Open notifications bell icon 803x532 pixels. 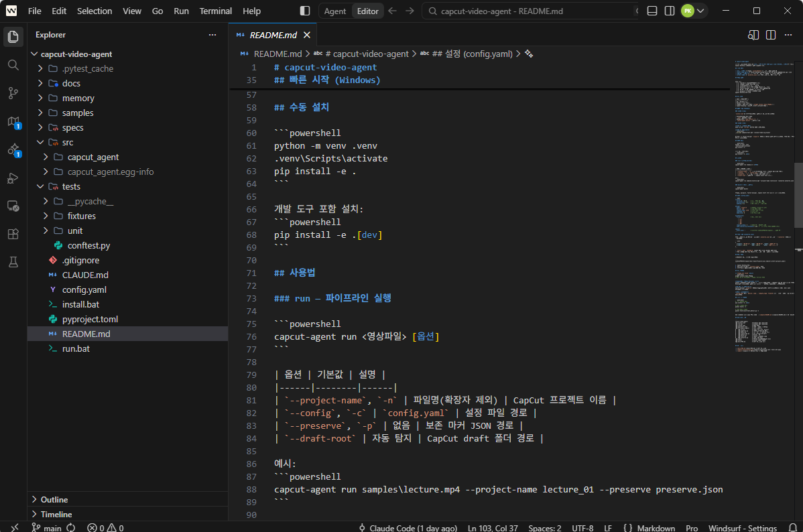click(793, 527)
